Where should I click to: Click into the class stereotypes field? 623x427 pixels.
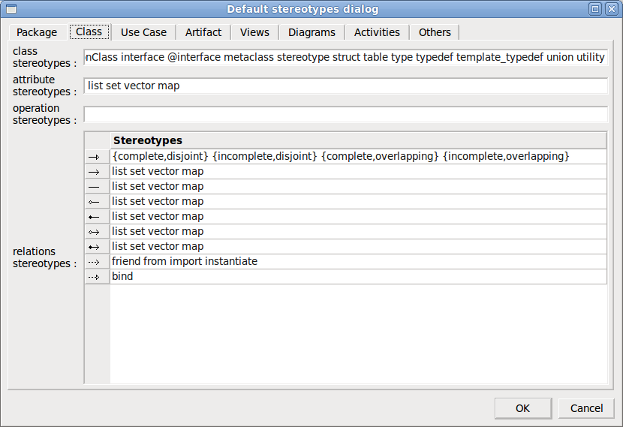tap(345, 57)
